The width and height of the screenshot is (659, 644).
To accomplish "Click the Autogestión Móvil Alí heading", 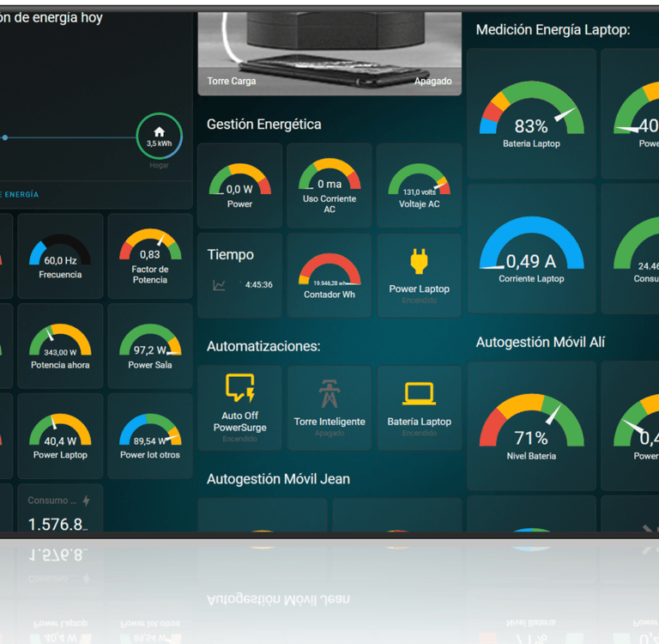I will pyautogui.click(x=540, y=342).
